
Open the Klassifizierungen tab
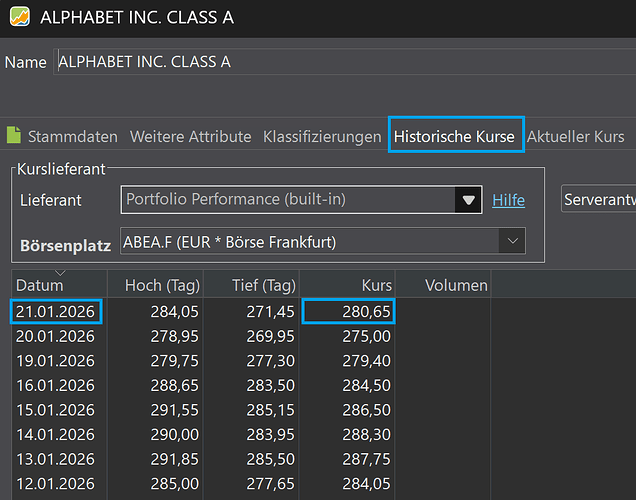[x=322, y=137]
